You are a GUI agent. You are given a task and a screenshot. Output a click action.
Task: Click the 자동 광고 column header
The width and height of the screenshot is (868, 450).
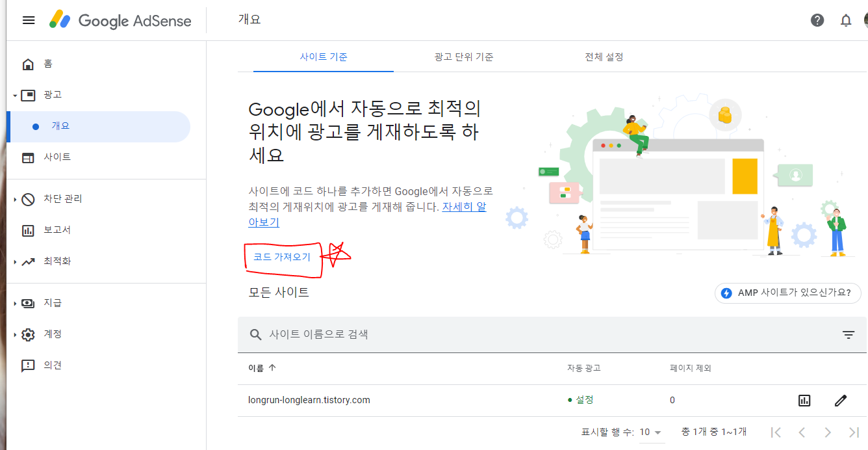(583, 368)
